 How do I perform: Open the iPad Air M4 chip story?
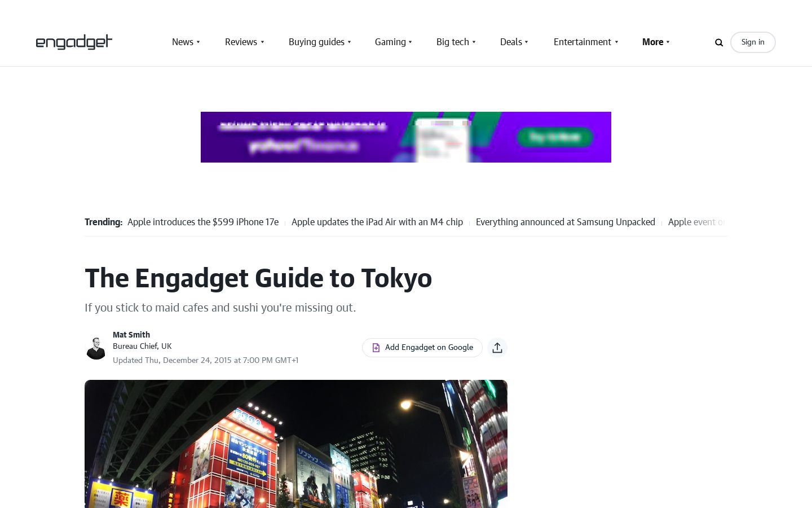[377, 222]
